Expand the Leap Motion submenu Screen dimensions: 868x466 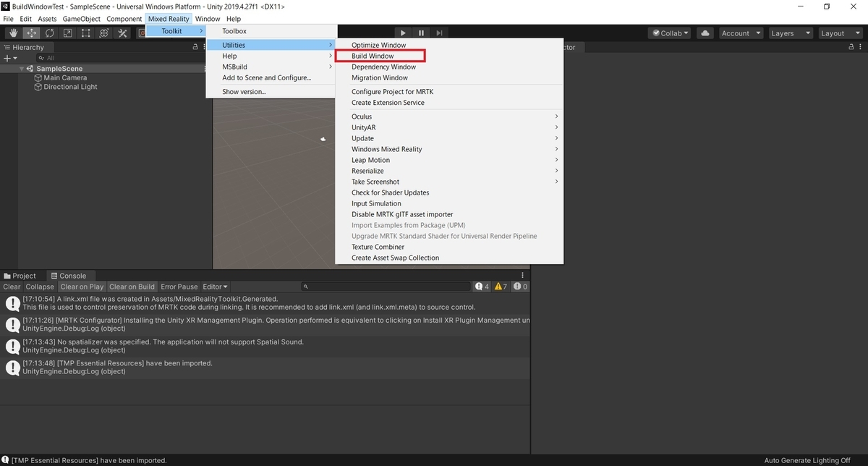(449, 160)
